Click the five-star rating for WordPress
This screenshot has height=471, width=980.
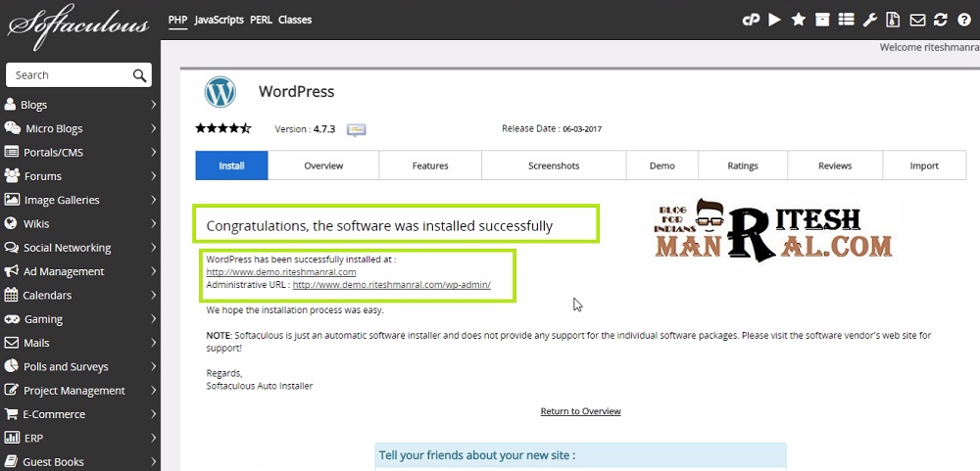point(223,128)
